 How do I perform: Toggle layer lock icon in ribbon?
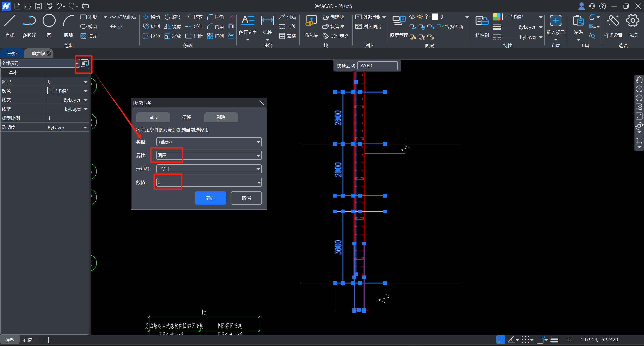click(427, 17)
